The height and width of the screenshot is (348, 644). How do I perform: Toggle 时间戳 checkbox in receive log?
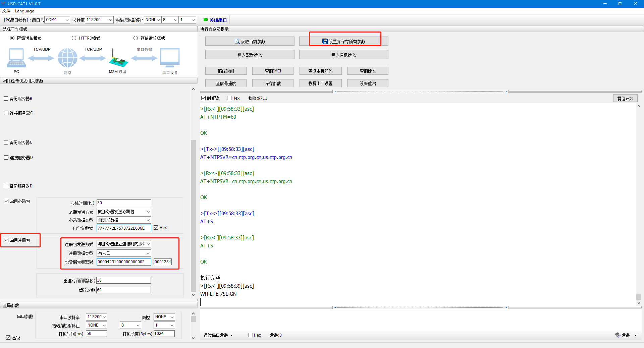coord(203,98)
